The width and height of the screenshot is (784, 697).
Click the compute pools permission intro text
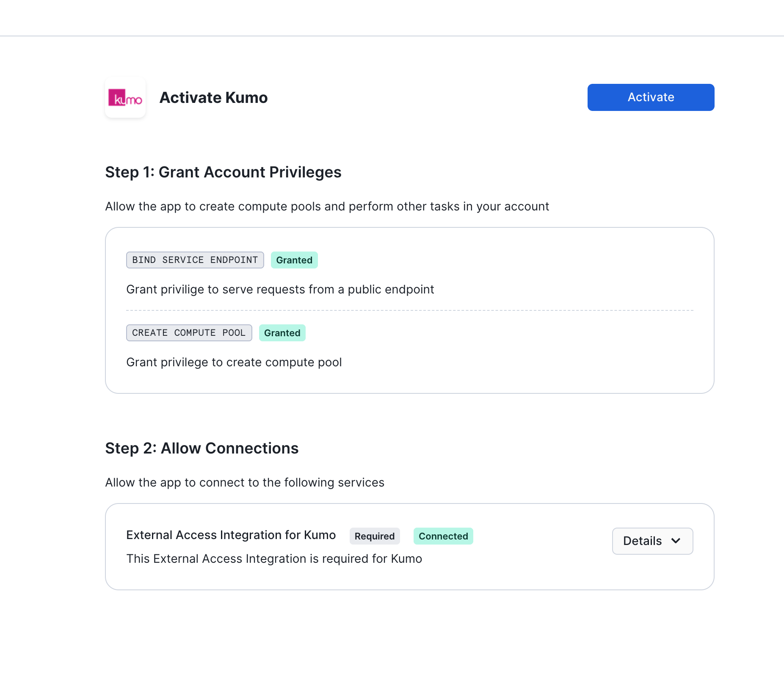click(x=327, y=207)
